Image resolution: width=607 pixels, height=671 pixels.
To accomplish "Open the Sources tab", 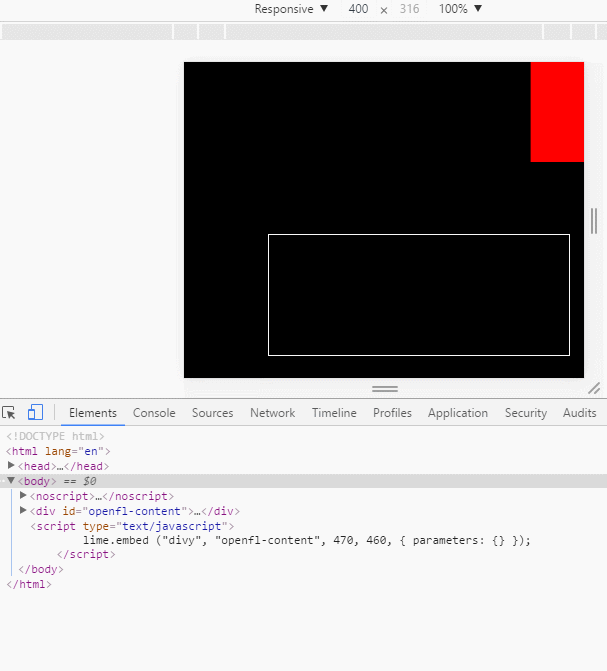I will 212,413.
